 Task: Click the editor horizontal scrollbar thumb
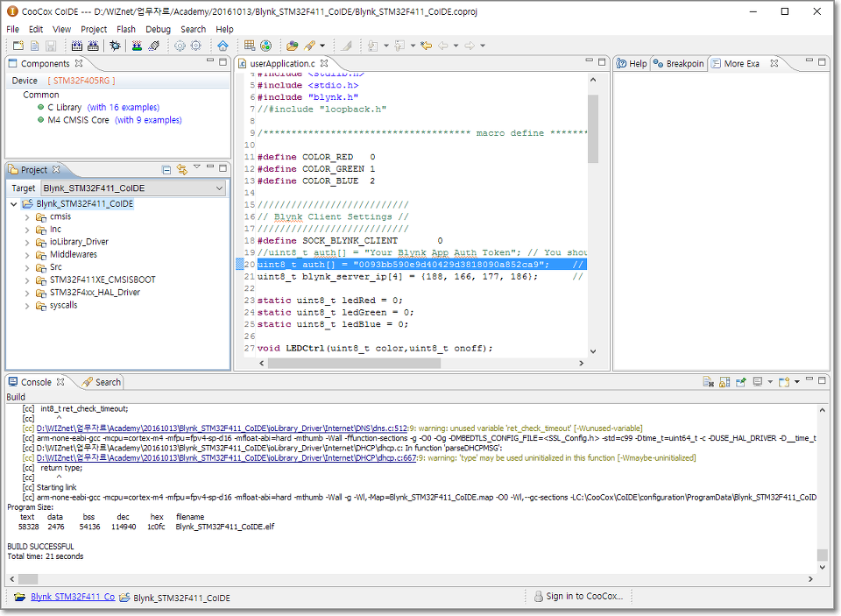pos(354,364)
